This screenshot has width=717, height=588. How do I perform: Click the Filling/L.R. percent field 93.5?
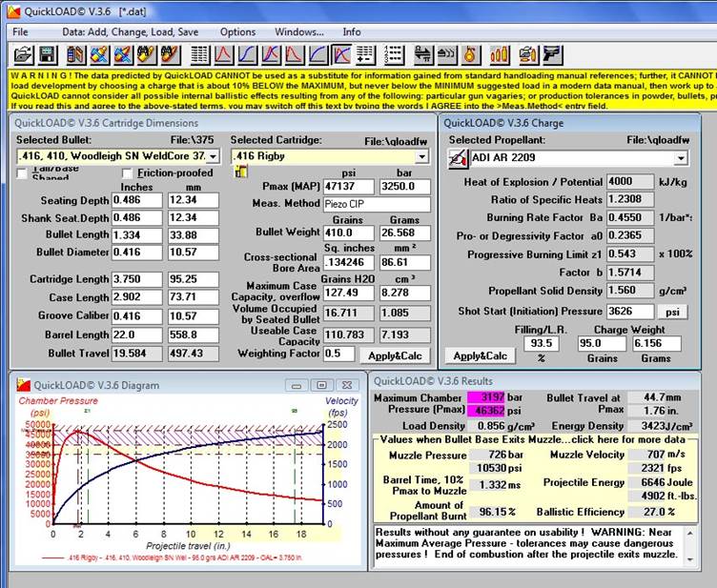click(542, 344)
